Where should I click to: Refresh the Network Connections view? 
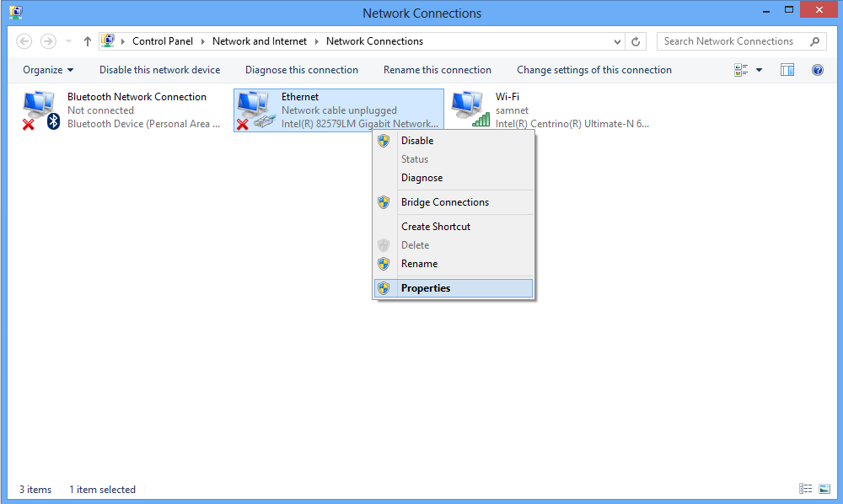coord(636,41)
